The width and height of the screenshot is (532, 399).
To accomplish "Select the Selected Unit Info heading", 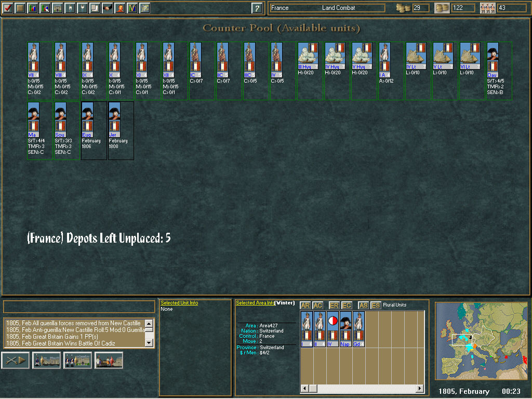I will (179, 303).
